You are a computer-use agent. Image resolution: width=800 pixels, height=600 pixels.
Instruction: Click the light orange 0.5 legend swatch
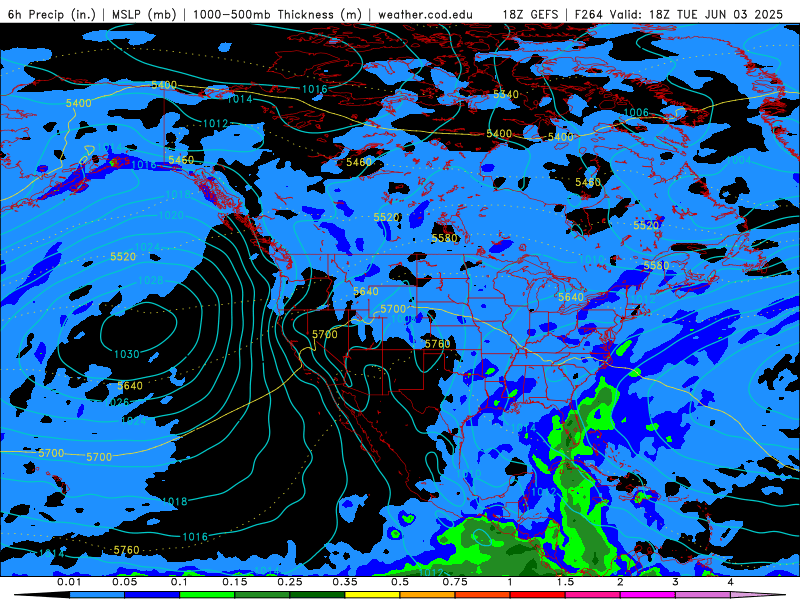[428, 595]
